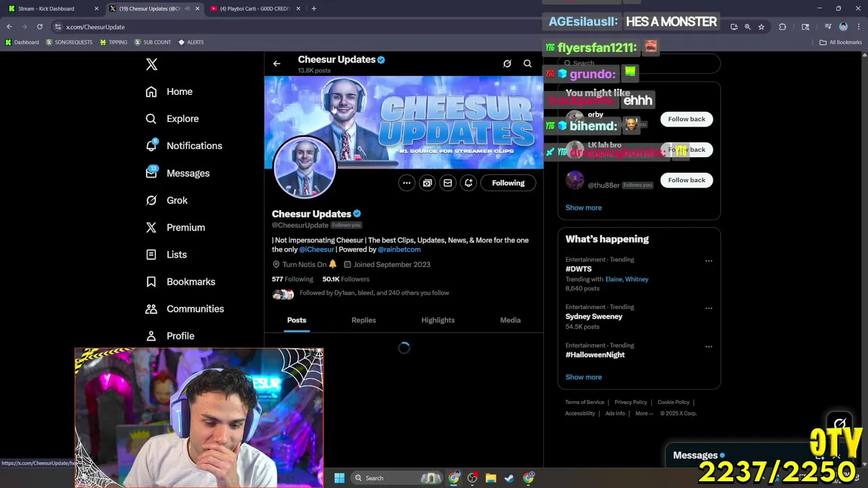This screenshot has height=488, width=868.
Task: Click the profile Grok summary icon
Action: pos(427,183)
